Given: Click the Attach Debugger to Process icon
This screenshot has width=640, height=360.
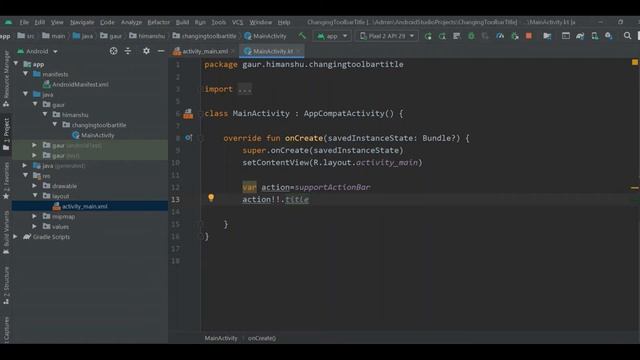Looking at the screenshot, I should tap(515, 36).
